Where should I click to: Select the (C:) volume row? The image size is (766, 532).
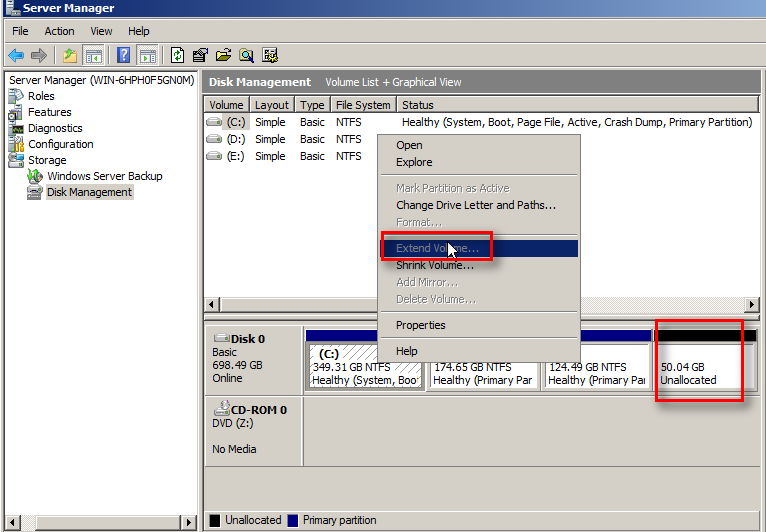(481, 122)
